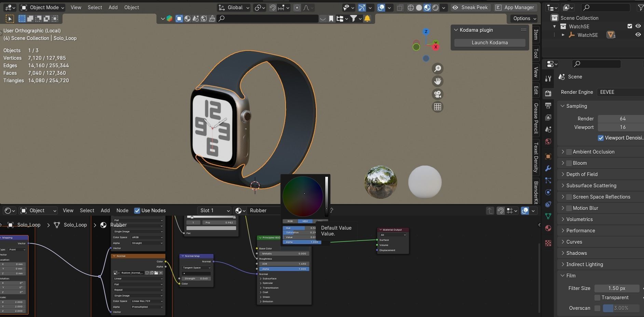Switch to the Item sidebar tab
The height and width of the screenshot is (317, 644).
[x=536, y=34]
